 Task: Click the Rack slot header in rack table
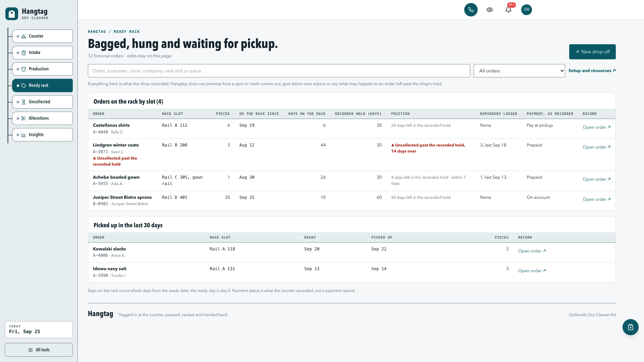(173, 114)
